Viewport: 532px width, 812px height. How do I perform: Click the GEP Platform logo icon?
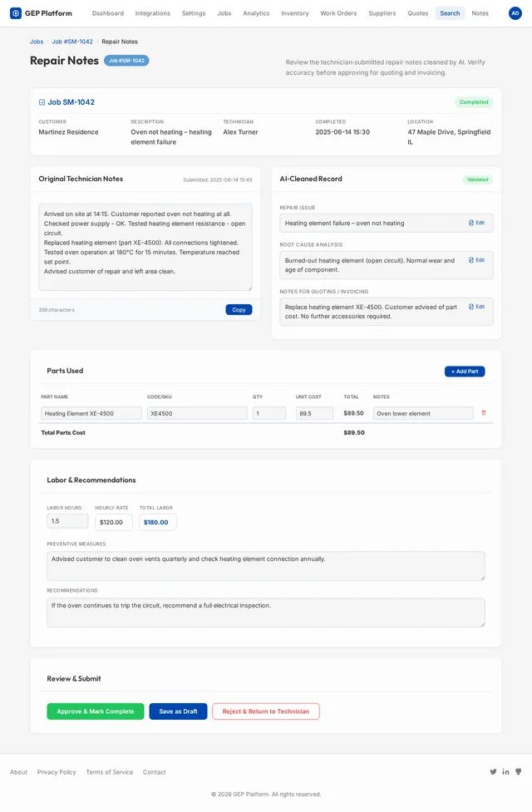click(x=16, y=13)
